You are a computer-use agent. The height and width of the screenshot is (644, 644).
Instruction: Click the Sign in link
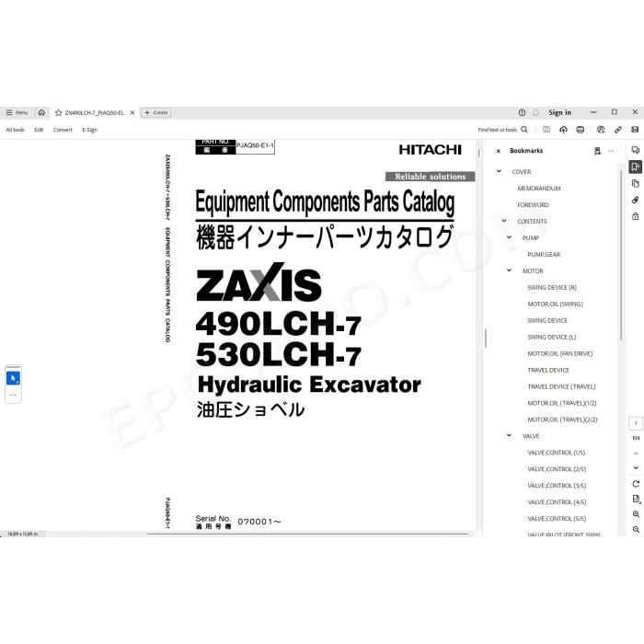pos(559,112)
